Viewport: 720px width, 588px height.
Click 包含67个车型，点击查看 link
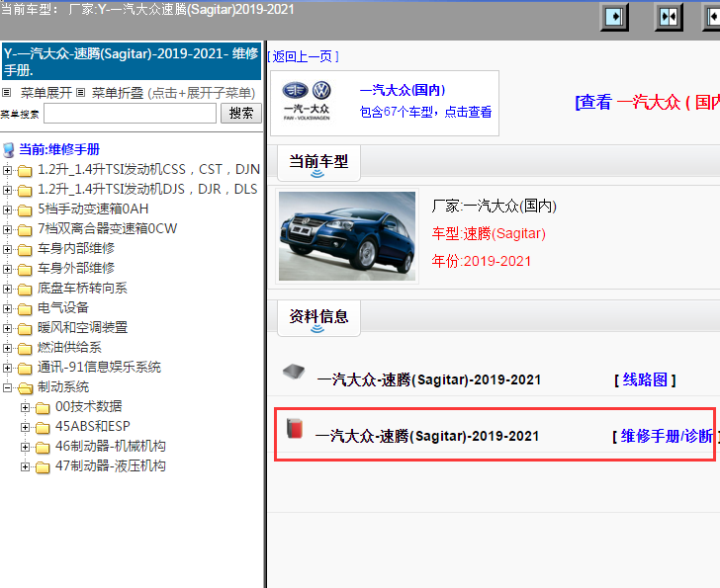click(425, 112)
